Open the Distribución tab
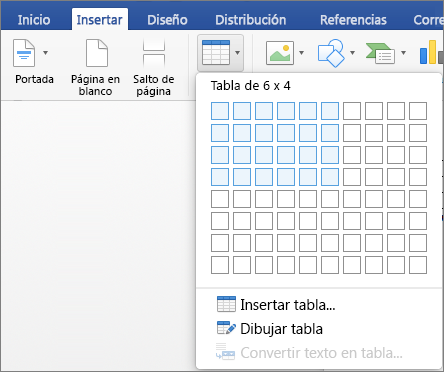The image size is (444, 372). click(x=251, y=20)
